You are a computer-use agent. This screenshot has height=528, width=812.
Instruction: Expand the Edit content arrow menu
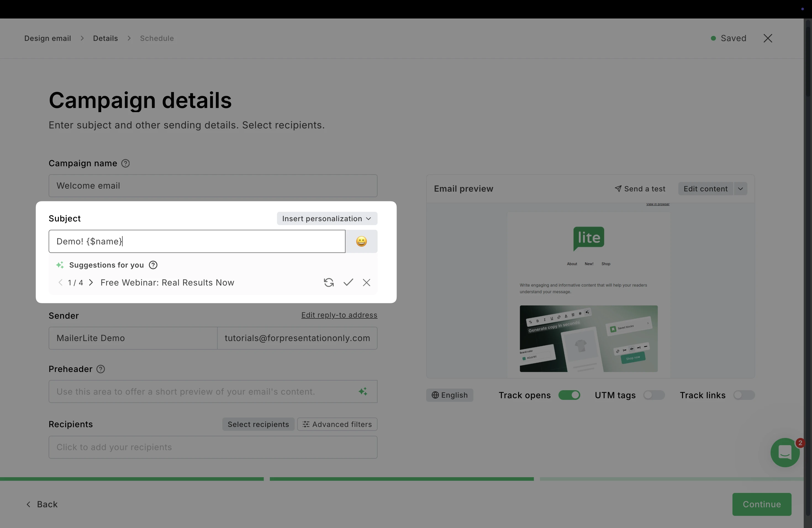click(740, 189)
